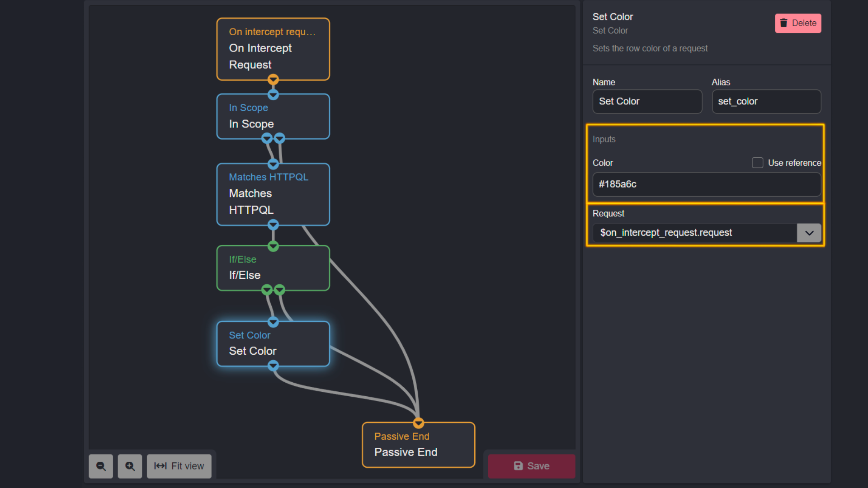
Task: Click the Name input field
Action: pyautogui.click(x=647, y=101)
